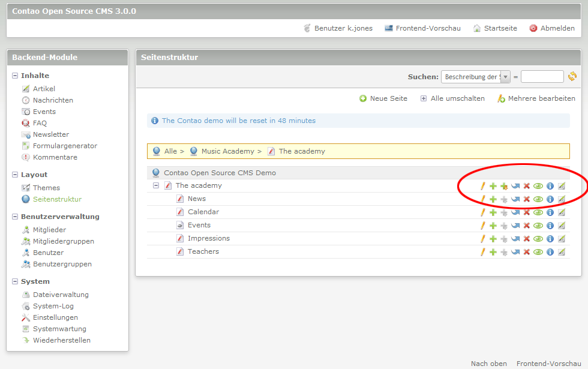588x369 pixels.
Task: Move The academy page with blue arrow
Action: click(515, 186)
